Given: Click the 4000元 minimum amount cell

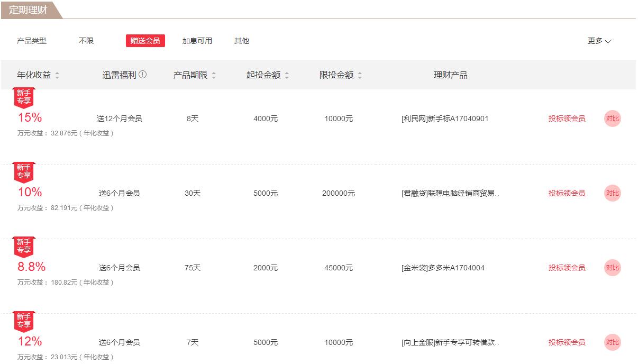Looking at the screenshot, I should coord(266,119).
